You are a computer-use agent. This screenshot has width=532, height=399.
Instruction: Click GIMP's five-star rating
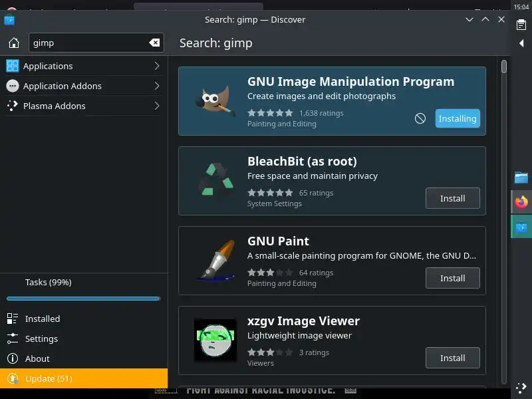pyautogui.click(x=270, y=113)
